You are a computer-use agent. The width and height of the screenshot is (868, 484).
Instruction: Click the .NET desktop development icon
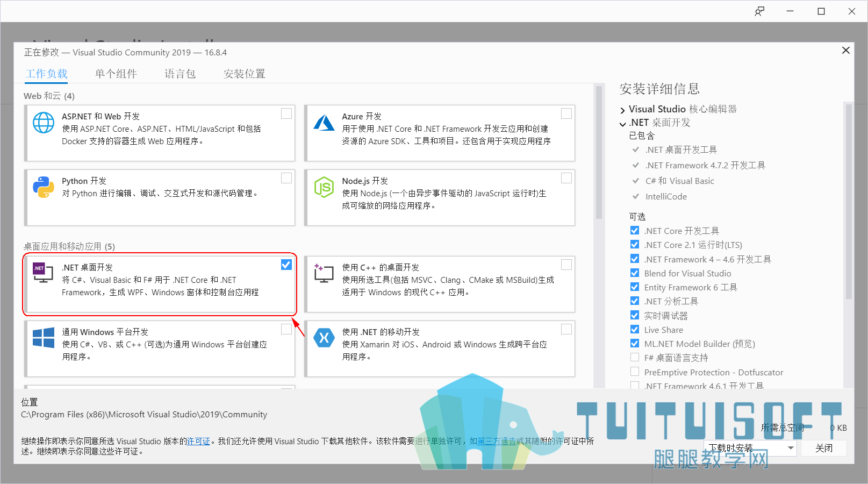point(43,273)
